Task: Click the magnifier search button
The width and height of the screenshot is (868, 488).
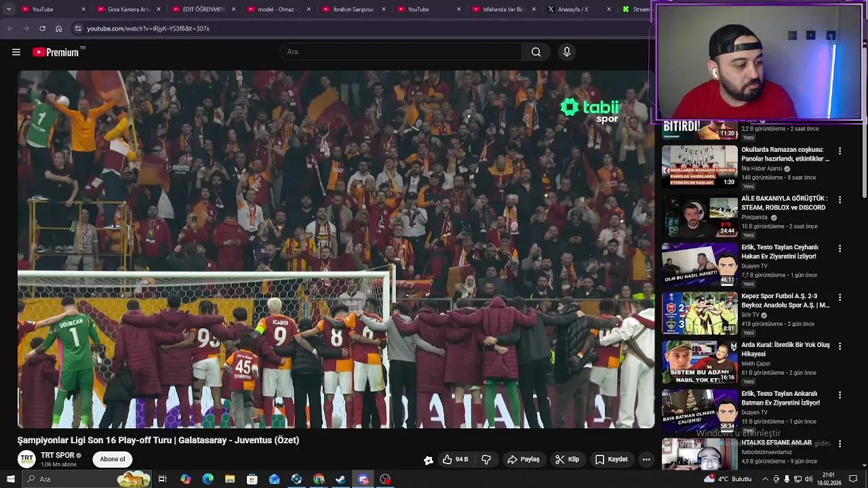Action: point(536,52)
